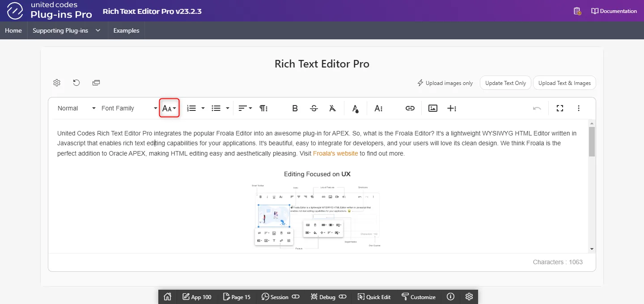Click the Insert Image icon
This screenshot has width=644, height=304.
(x=432, y=108)
